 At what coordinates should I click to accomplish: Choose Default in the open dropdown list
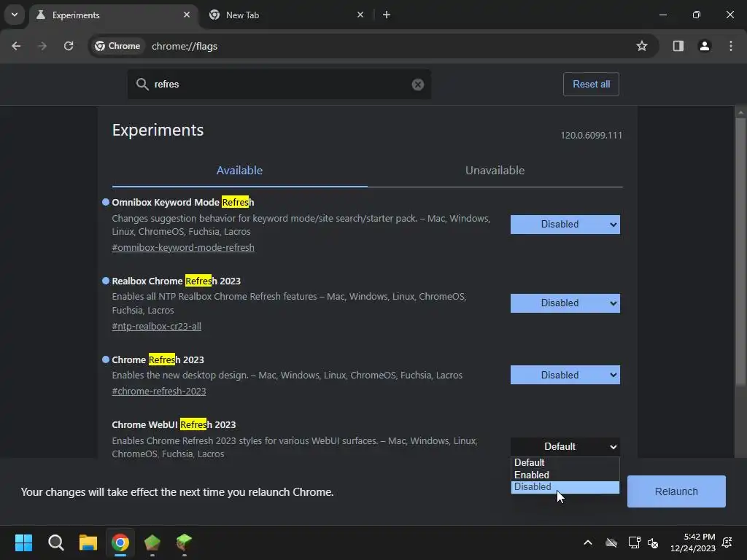[x=565, y=463]
